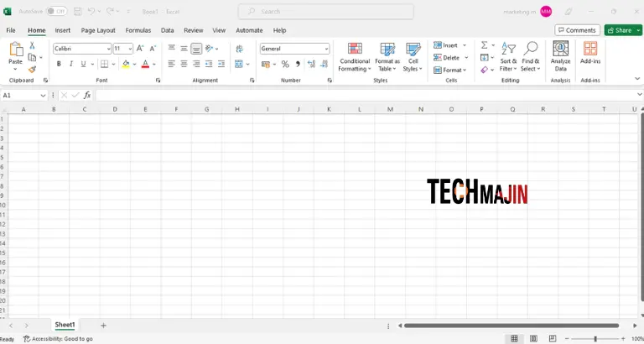Open Find & Select dropdown

click(x=531, y=57)
